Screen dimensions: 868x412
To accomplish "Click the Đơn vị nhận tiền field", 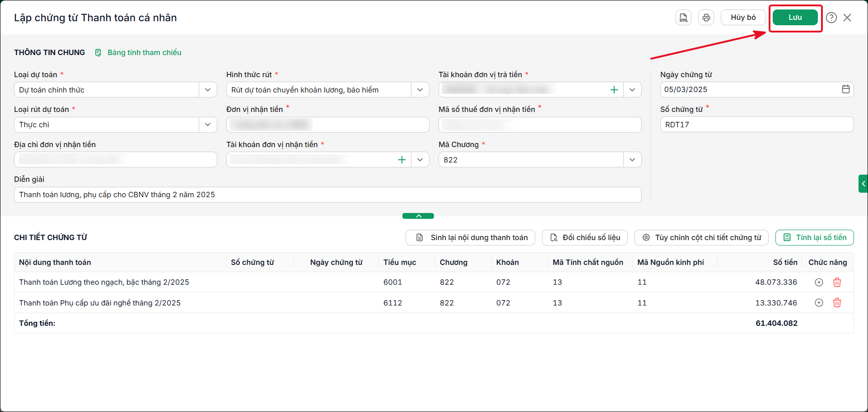I will tap(328, 125).
